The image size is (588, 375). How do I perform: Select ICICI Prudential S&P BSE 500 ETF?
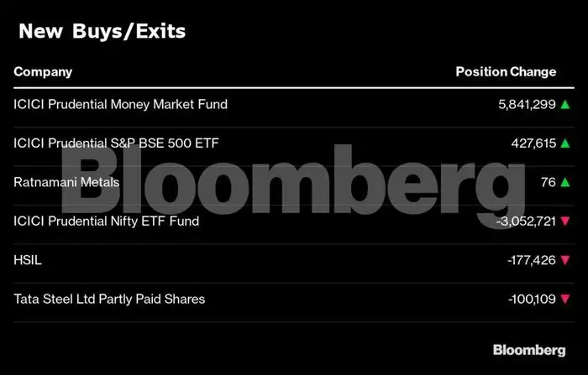click(116, 143)
